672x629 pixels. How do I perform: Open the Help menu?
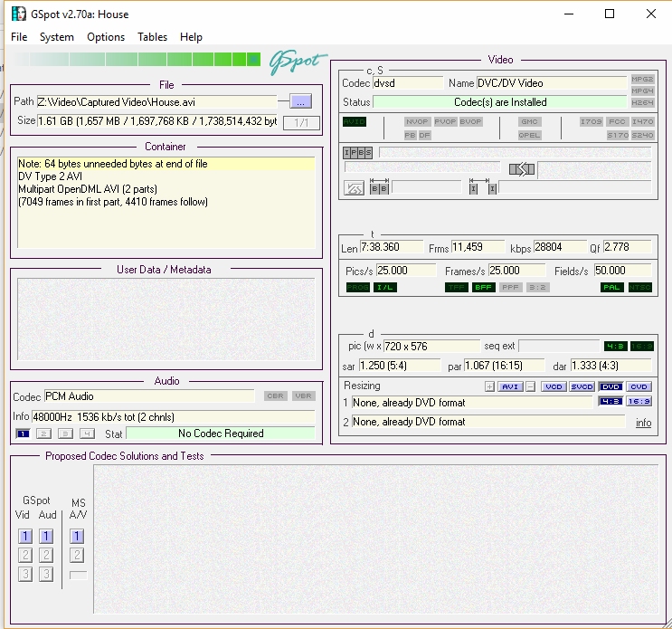click(191, 37)
